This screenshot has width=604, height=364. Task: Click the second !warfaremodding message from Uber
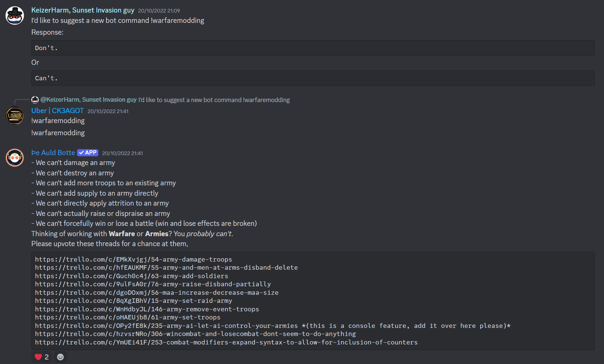(x=58, y=133)
